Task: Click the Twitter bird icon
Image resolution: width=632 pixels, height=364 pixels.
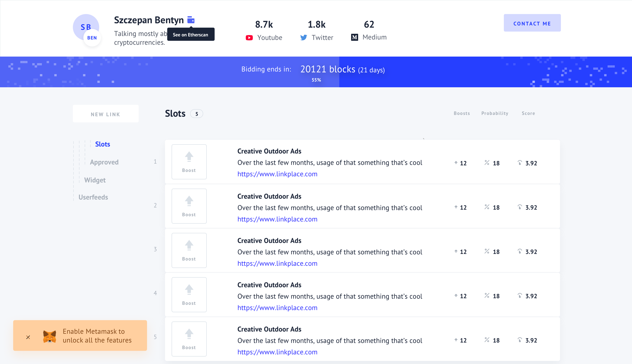Action: (x=303, y=38)
